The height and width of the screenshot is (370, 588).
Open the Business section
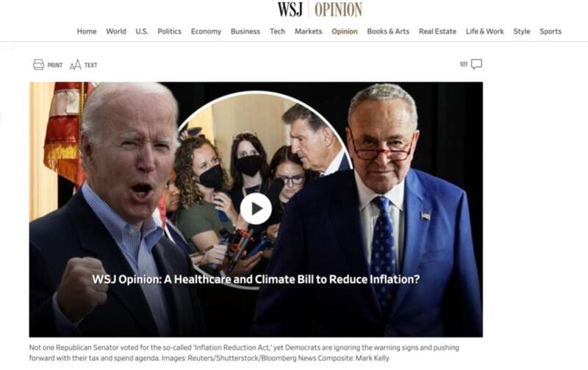click(245, 32)
